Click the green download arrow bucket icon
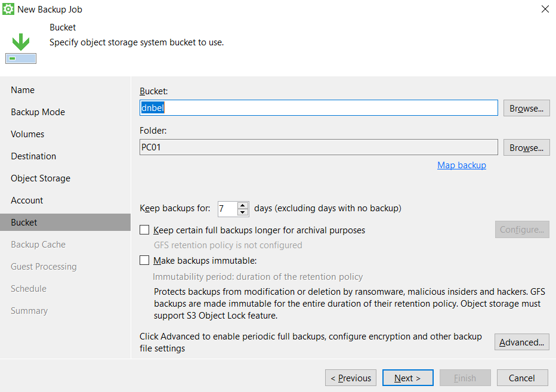Viewport: 556px width, 392px height. [21, 48]
